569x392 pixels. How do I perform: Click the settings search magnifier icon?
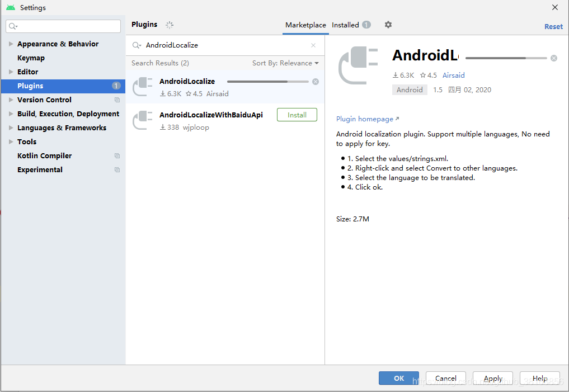click(13, 26)
